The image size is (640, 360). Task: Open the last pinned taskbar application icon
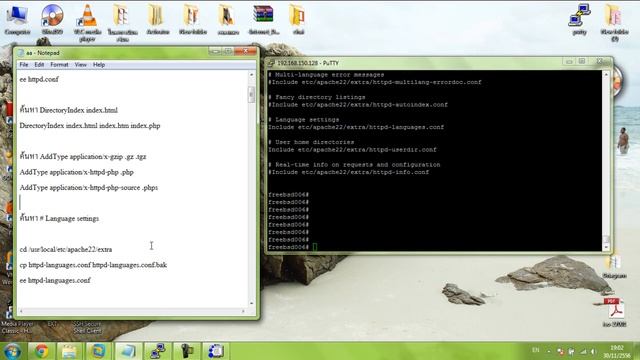[x=216, y=351]
